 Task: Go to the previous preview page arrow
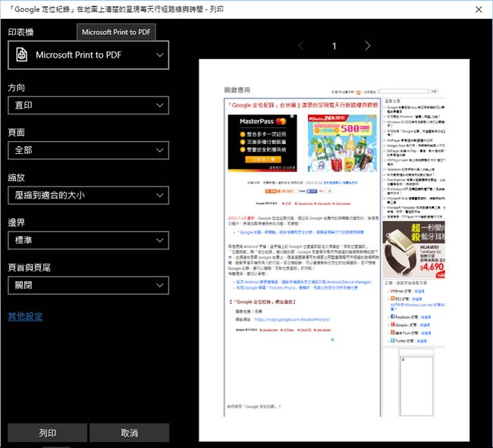pyautogui.click(x=300, y=46)
